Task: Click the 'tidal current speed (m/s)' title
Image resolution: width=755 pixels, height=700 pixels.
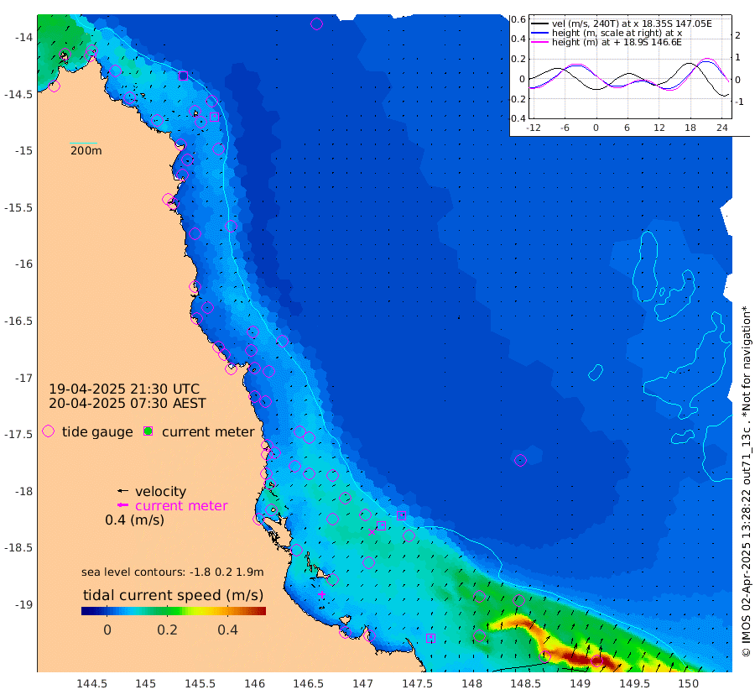Action: [174, 595]
